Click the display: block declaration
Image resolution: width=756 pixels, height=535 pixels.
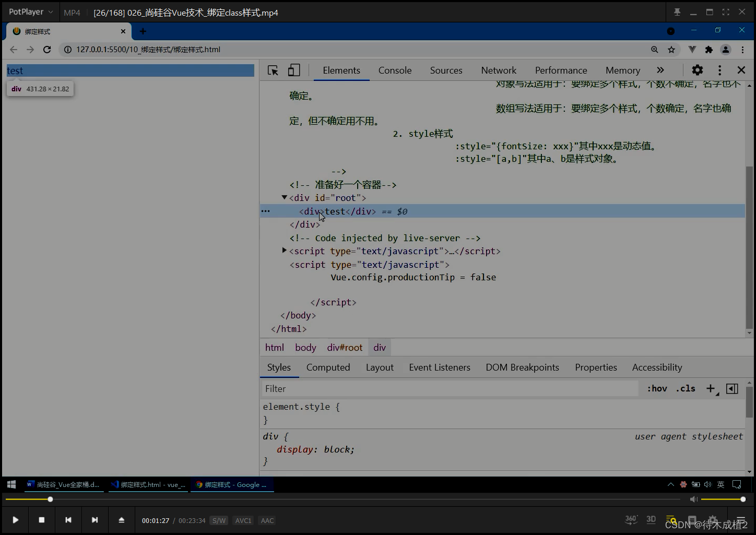316,449
